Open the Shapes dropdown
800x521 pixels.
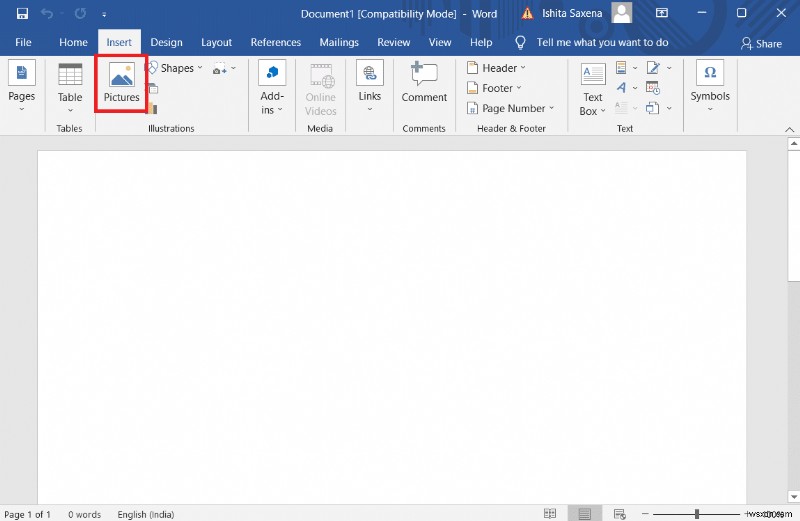pyautogui.click(x=175, y=68)
